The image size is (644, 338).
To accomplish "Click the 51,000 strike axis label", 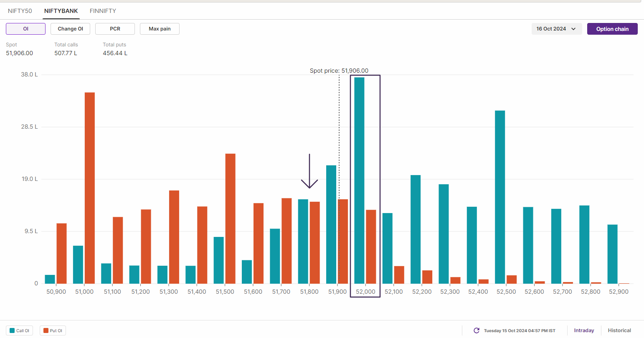I will [84, 292].
